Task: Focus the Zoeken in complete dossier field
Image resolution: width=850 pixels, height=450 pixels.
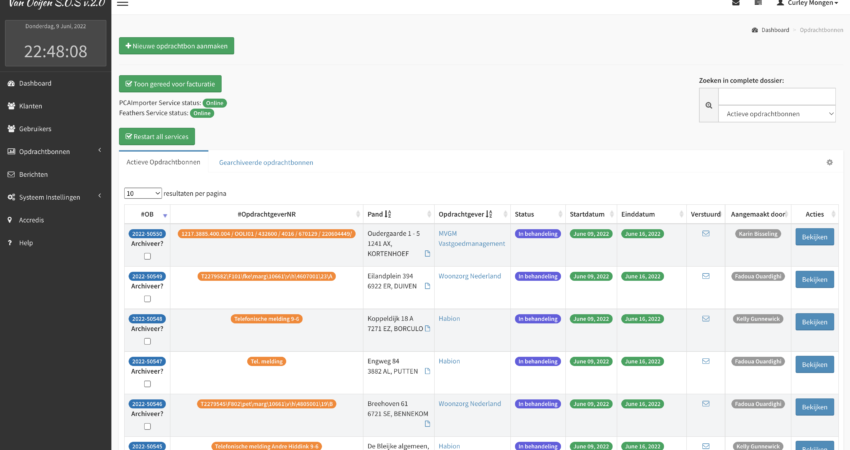Action: tap(776, 97)
